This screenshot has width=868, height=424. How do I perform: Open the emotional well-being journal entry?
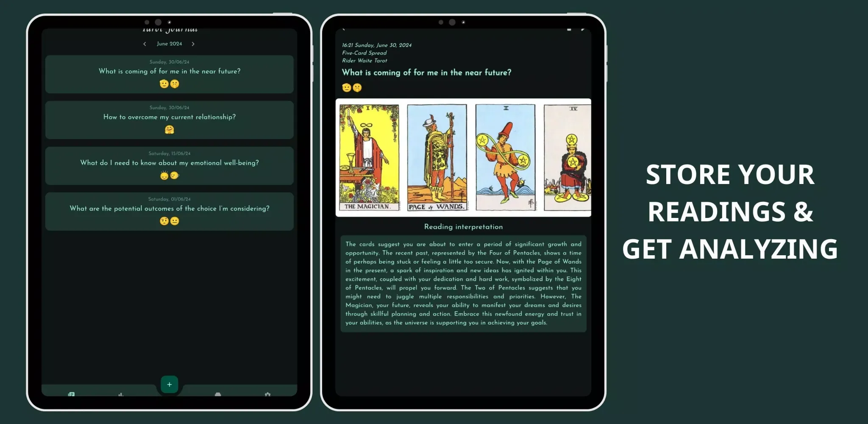(x=170, y=166)
